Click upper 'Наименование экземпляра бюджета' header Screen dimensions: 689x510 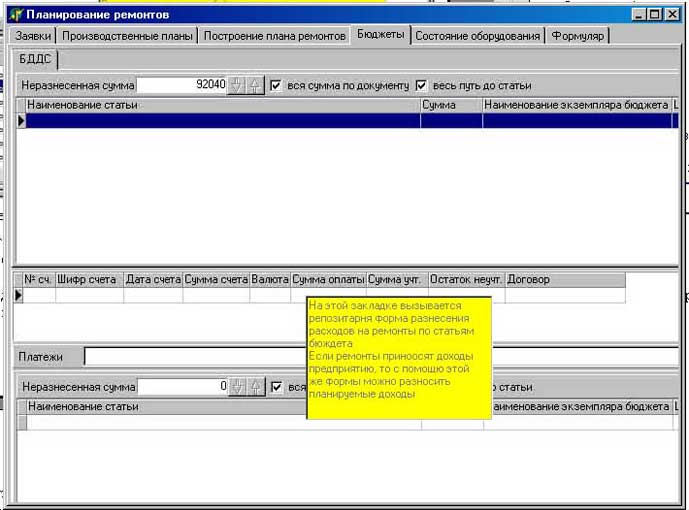click(x=577, y=105)
